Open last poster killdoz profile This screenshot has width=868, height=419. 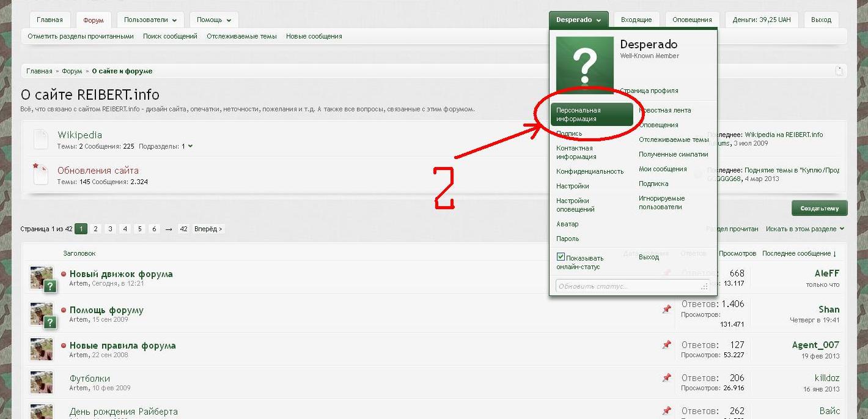pos(827,378)
